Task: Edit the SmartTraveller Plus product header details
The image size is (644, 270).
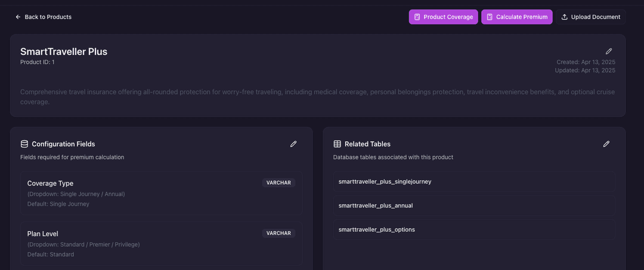Action: (x=608, y=51)
